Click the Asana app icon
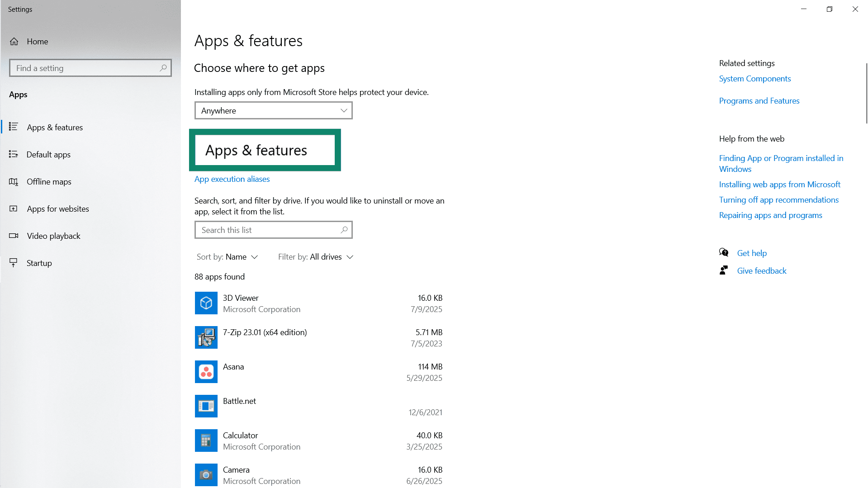This screenshot has height=488, width=868. [206, 372]
